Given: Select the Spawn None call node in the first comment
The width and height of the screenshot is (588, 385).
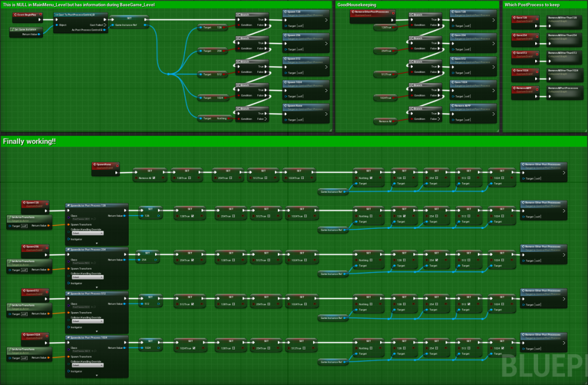Looking at the screenshot, I should 305,113.
